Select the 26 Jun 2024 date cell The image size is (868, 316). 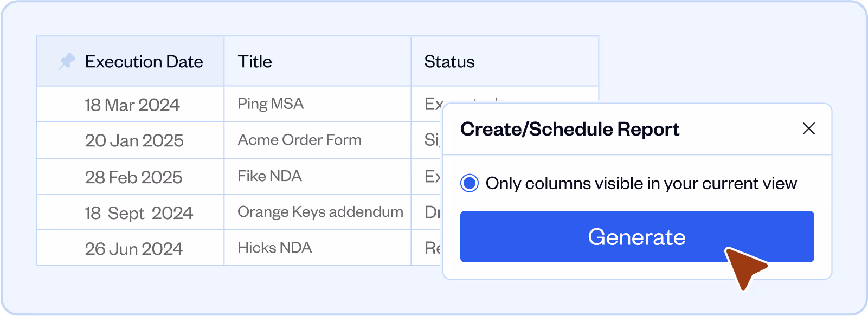pos(133,249)
